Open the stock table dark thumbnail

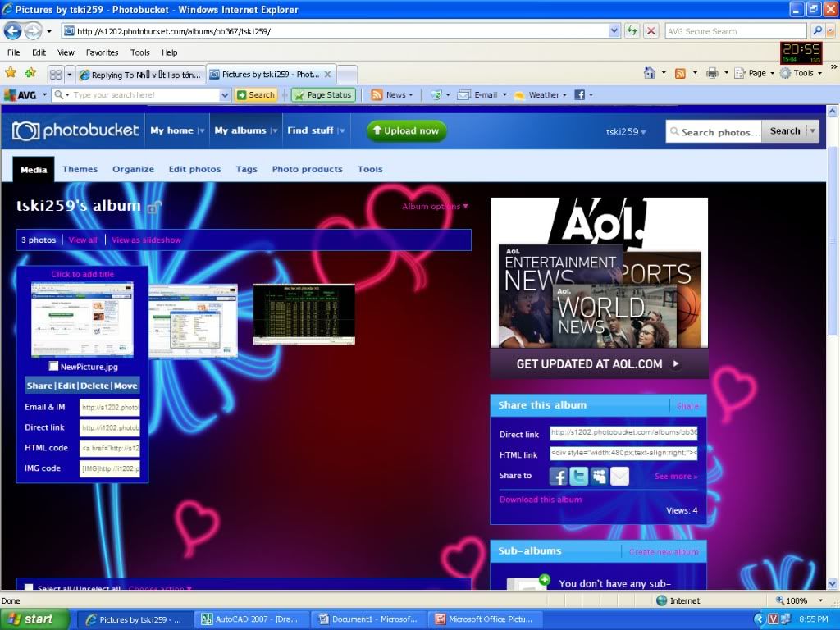[x=304, y=314]
